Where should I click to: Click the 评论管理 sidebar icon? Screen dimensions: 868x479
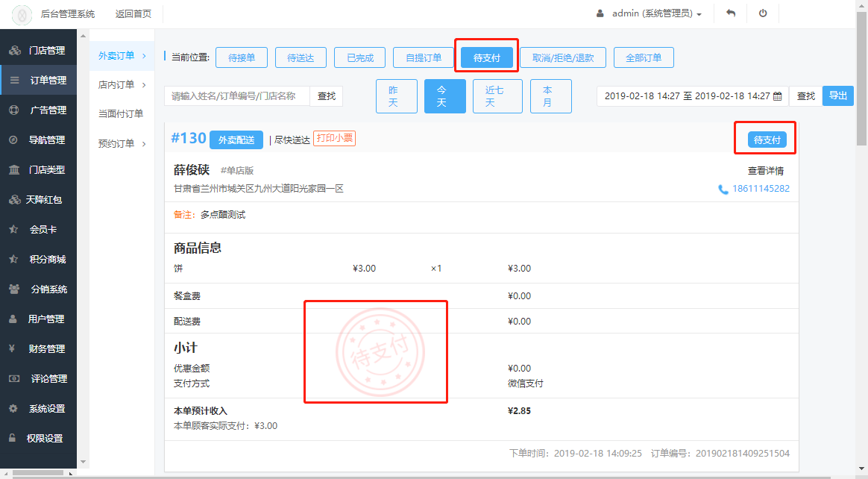(14, 379)
